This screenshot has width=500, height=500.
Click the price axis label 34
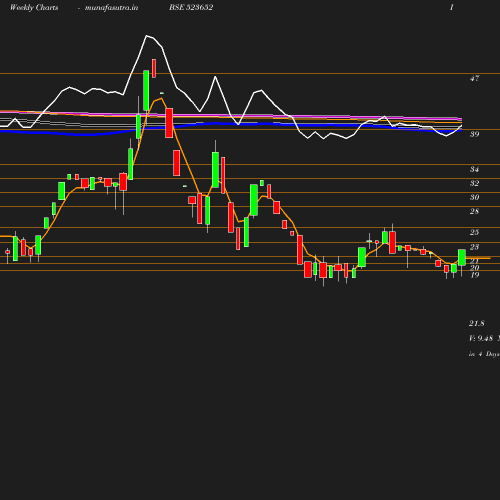coord(475,169)
